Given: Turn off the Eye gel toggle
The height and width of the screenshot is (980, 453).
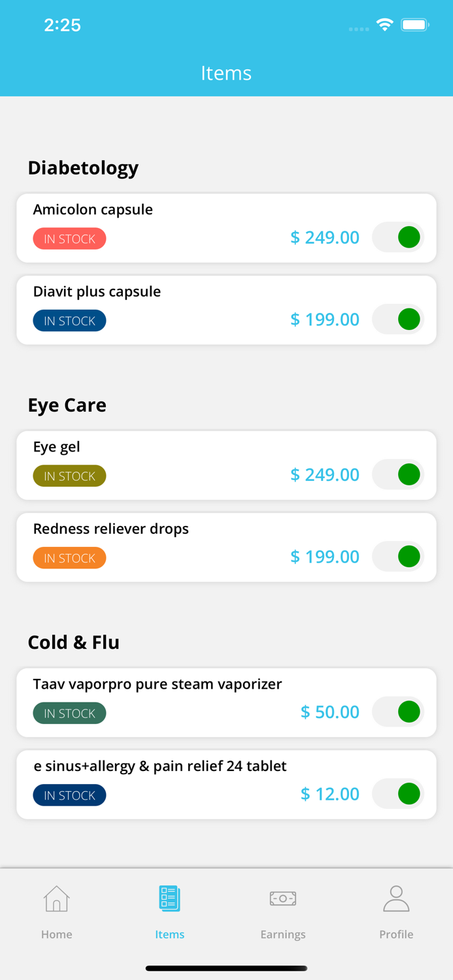Looking at the screenshot, I should [x=398, y=474].
